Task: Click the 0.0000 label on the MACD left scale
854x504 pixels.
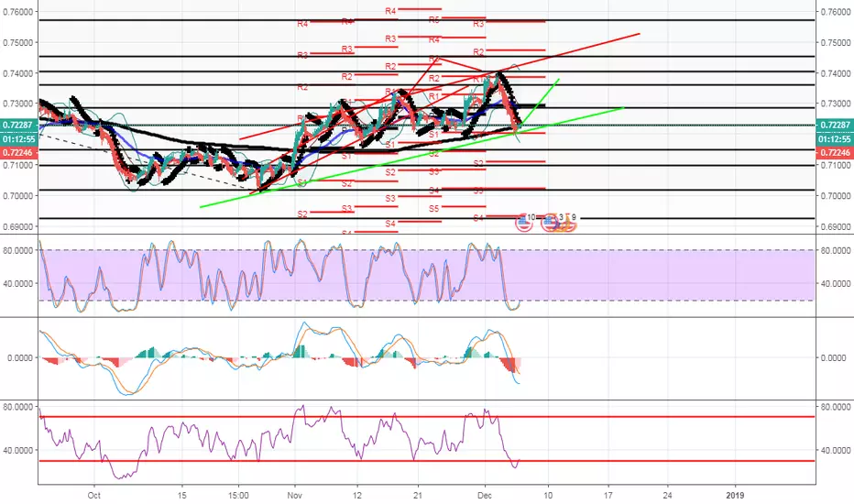Action: click(19, 358)
